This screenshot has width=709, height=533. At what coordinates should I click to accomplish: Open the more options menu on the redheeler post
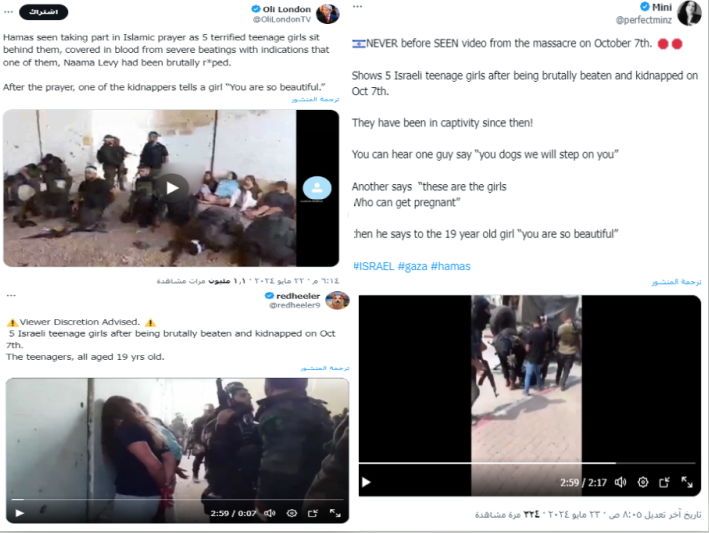pyautogui.click(x=11, y=296)
